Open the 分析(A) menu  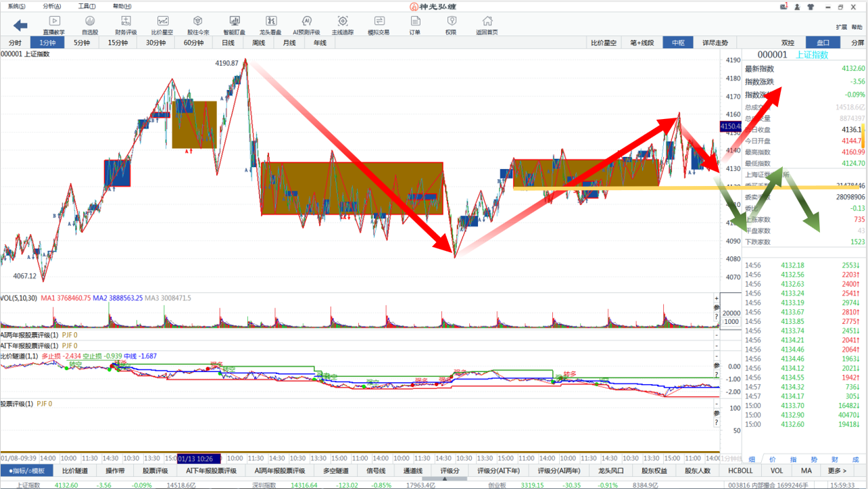click(51, 6)
